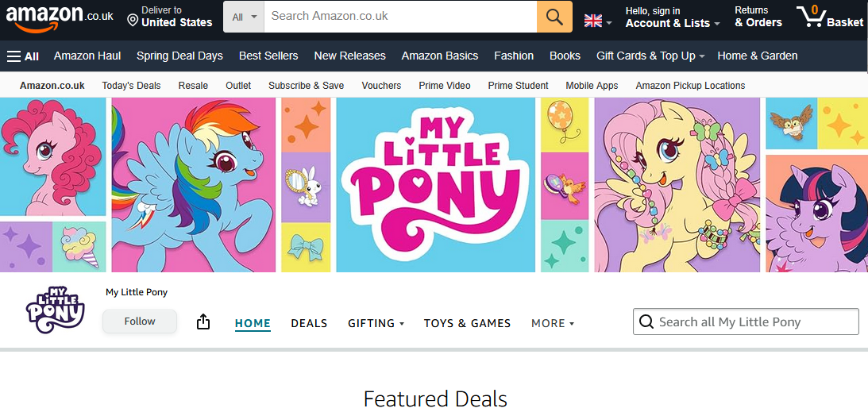Click the UK flag language selector
Viewport: 868px width, 412px height.
(593, 21)
